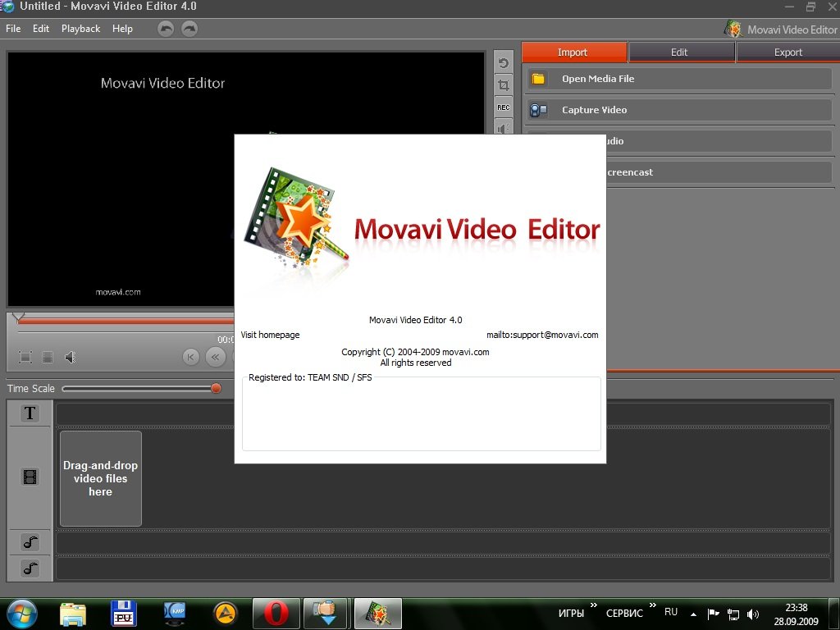840x630 pixels.
Task: Switch to the Export tab
Action: 787,52
